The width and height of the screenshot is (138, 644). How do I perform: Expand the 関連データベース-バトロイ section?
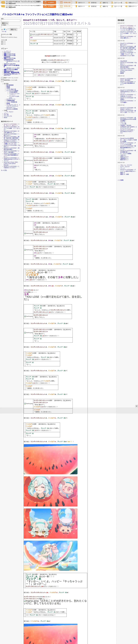[2, 78]
